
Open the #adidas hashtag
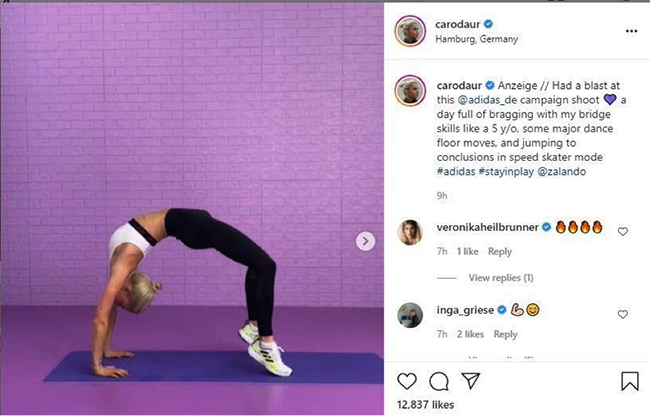[456, 172]
